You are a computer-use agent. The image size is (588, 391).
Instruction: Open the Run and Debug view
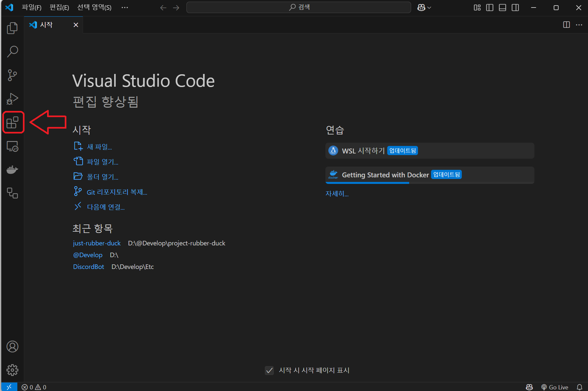coord(12,98)
